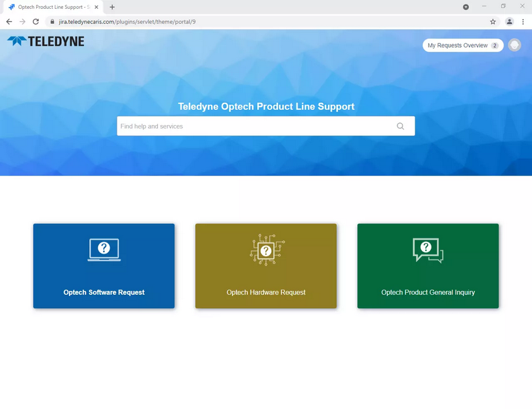
Task: Select Optech Hardware Request label
Action: point(266,292)
